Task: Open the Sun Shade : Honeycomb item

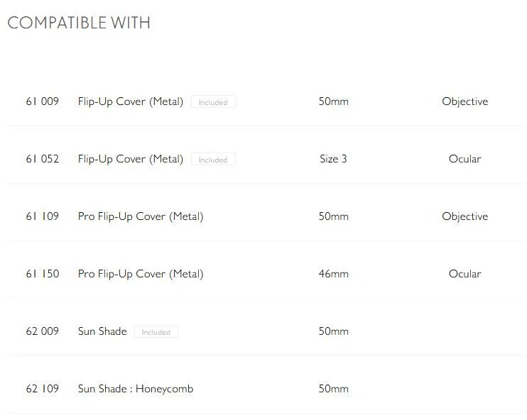Action: [136, 389]
